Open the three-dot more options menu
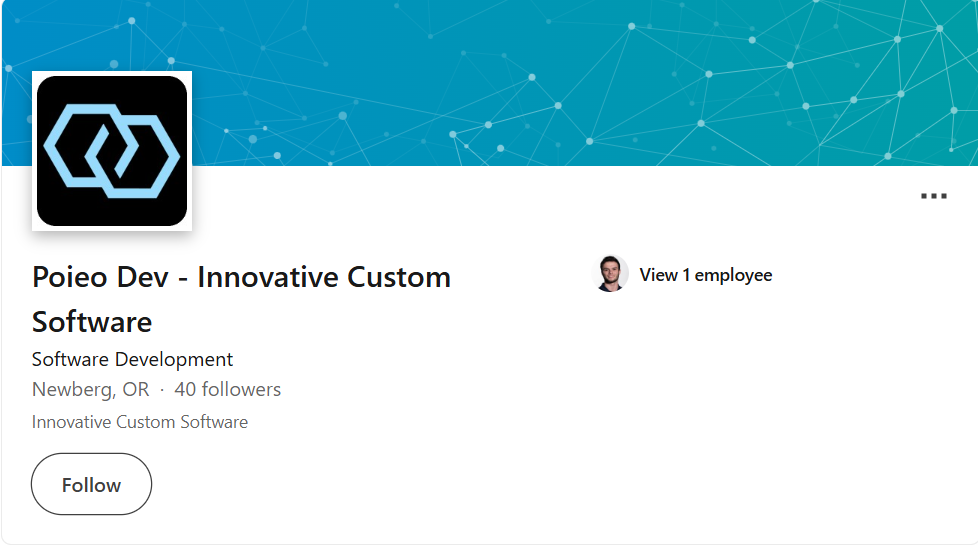The width and height of the screenshot is (978, 545). pyautogui.click(x=934, y=196)
